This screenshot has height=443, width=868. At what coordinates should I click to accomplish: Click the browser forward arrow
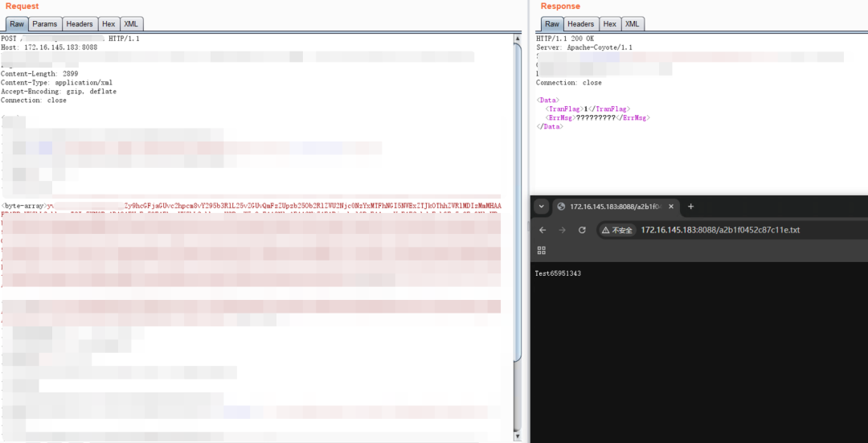[562, 230]
